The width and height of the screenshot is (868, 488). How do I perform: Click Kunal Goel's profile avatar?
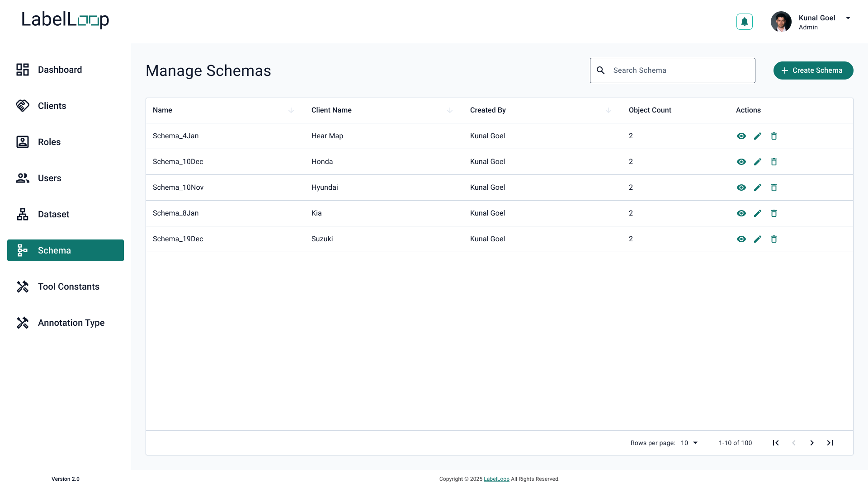tap(781, 22)
